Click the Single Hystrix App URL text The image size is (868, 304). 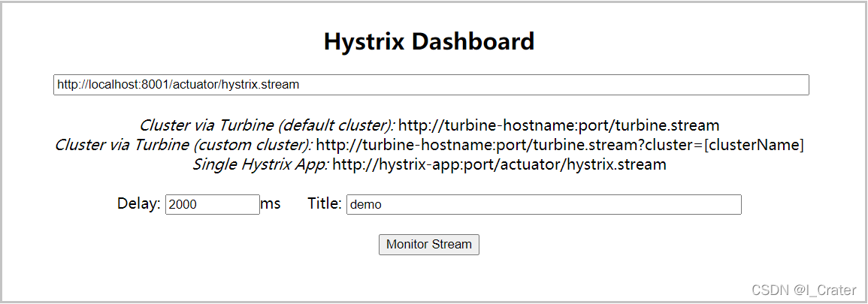[x=499, y=164]
